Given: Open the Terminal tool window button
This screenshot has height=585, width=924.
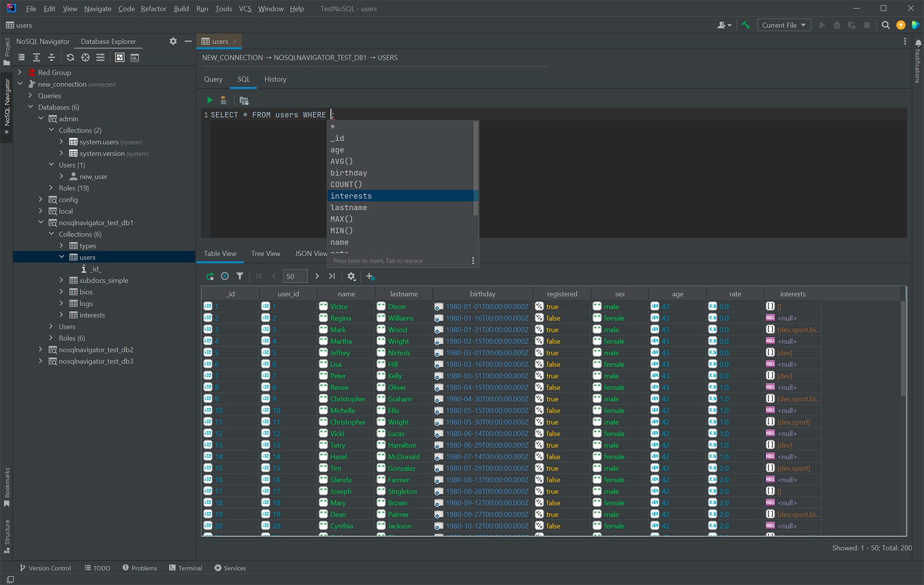Looking at the screenshot, I should click(185, 568).
